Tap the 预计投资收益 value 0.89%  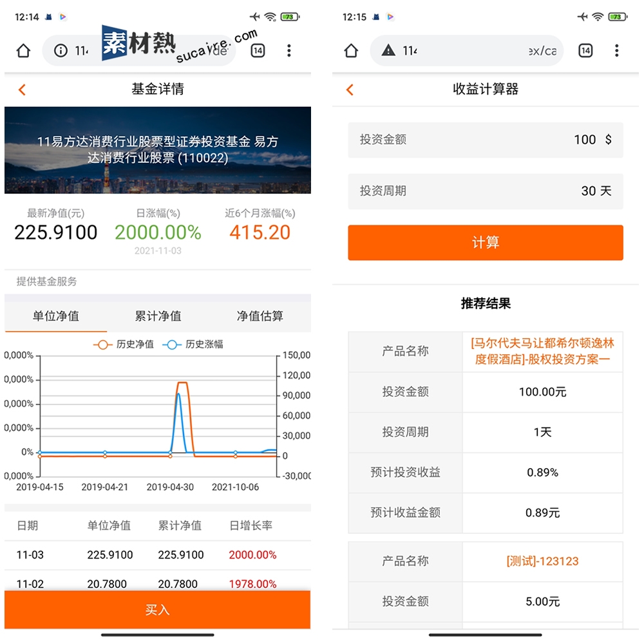(542, 472)
